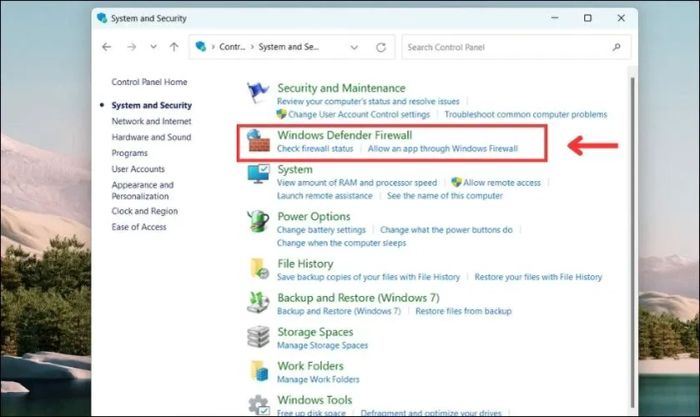This screenshot has height=417, width=700.
Task: Click the Back navigation arrow
Action: [x=106, y=47]
